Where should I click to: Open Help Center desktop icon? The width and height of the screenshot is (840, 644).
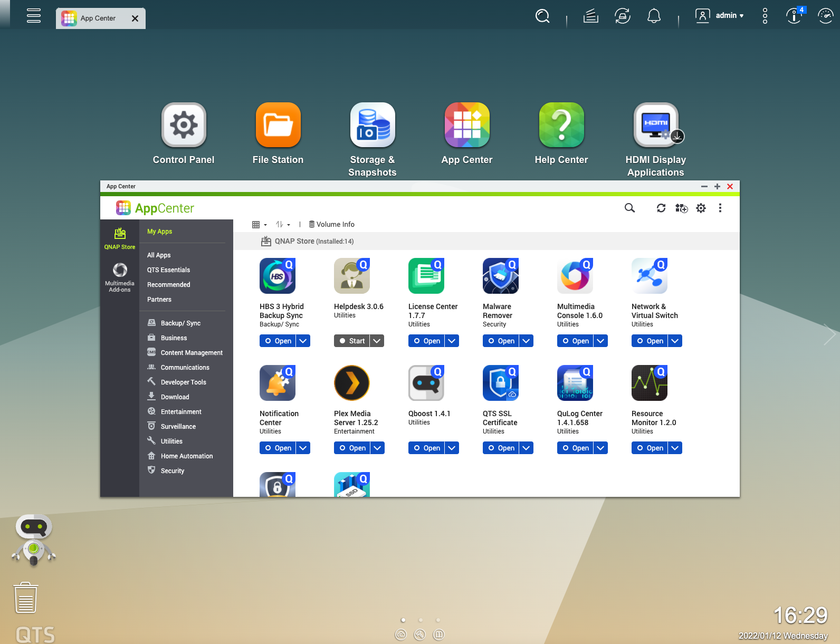point(561,125)
